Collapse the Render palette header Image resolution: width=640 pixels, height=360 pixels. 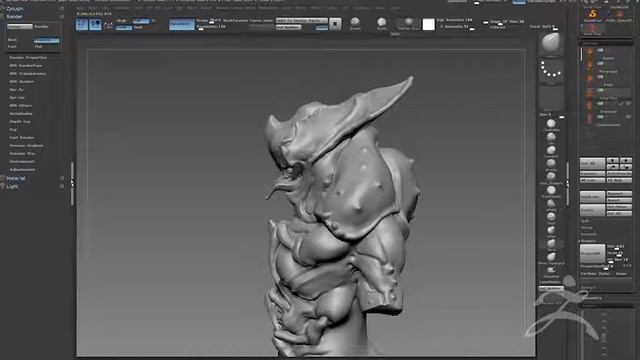tap(15, 17)
